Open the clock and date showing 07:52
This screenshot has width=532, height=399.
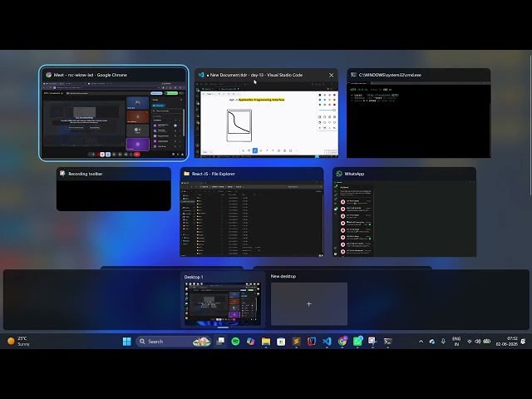pos(506,342)
